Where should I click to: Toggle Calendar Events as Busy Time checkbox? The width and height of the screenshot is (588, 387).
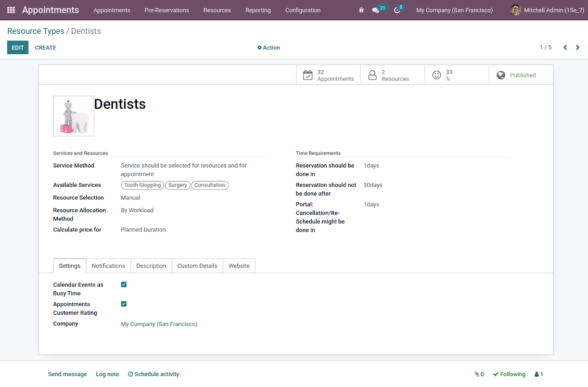124,285
